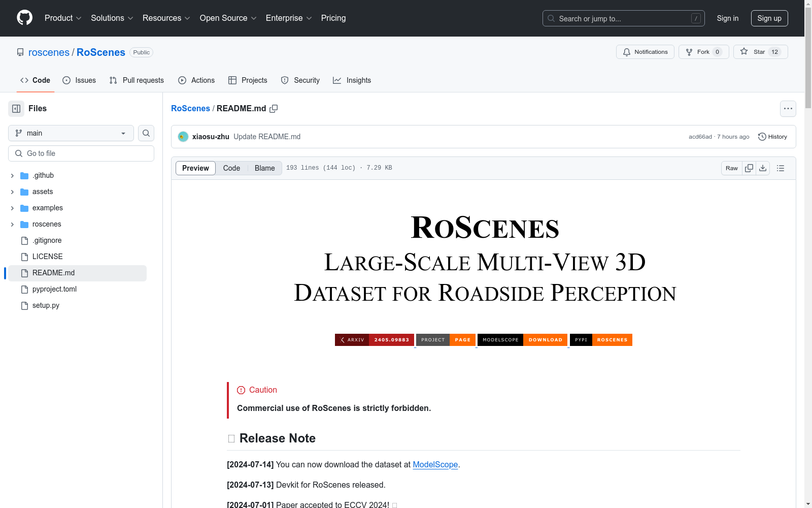Download the raw README file
This screenshot has width=812, height=508.
(763, 168)
